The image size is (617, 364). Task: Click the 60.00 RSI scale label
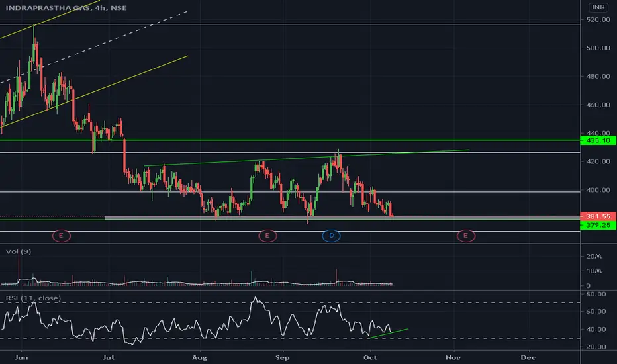coord(596,311)
